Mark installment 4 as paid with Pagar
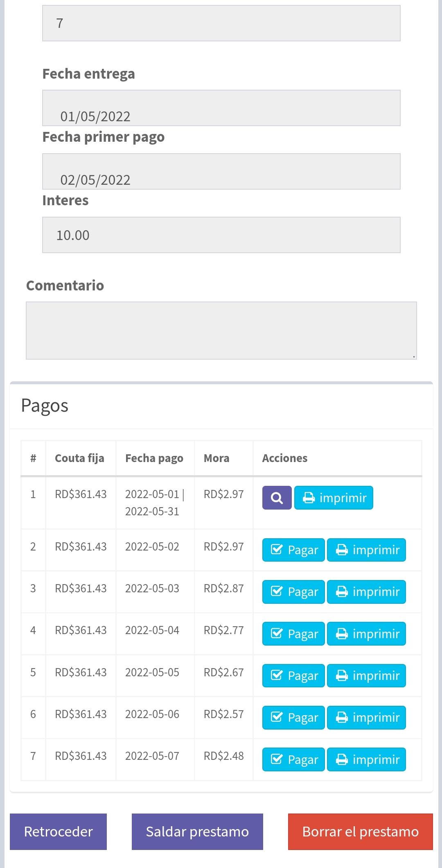Viewport: 442px width, 868px height. click(293, 634)
